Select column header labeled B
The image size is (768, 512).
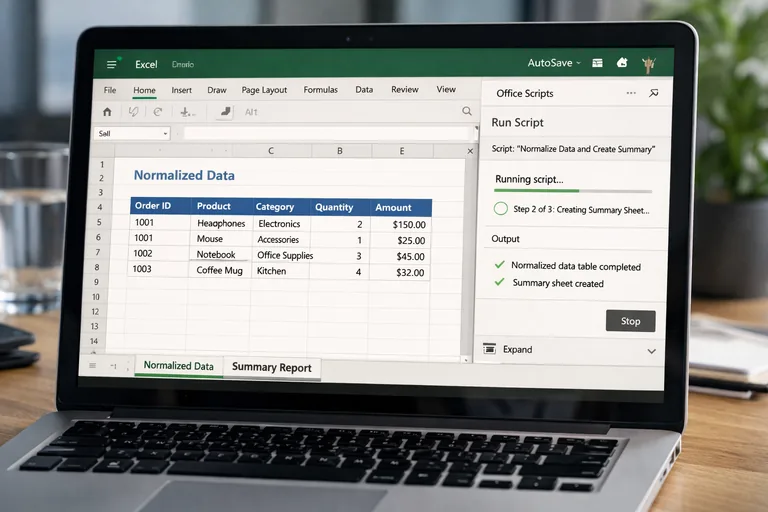[x=340, y=151]
